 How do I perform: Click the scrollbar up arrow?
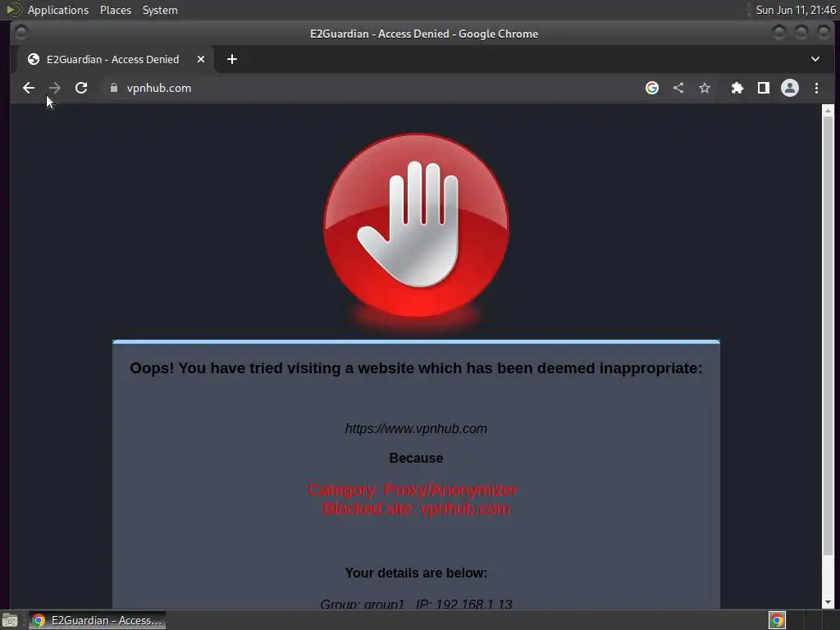828,111
